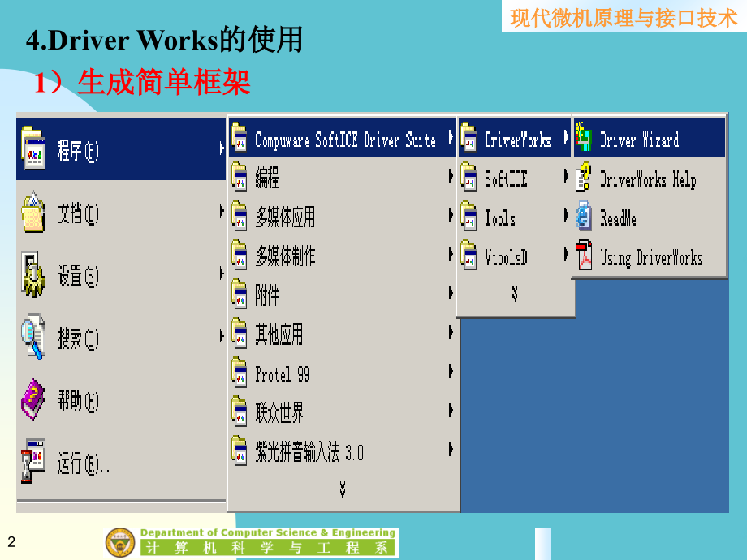This screenshot has height=560, width=747.
Task: Expand the DriverWorks submenu arrow
Action: coord(566,137)
